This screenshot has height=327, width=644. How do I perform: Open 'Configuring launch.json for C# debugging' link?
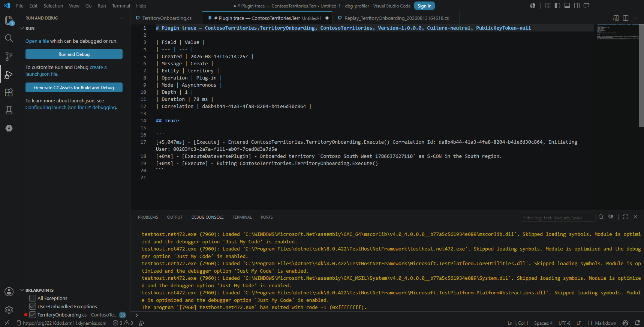71,108
